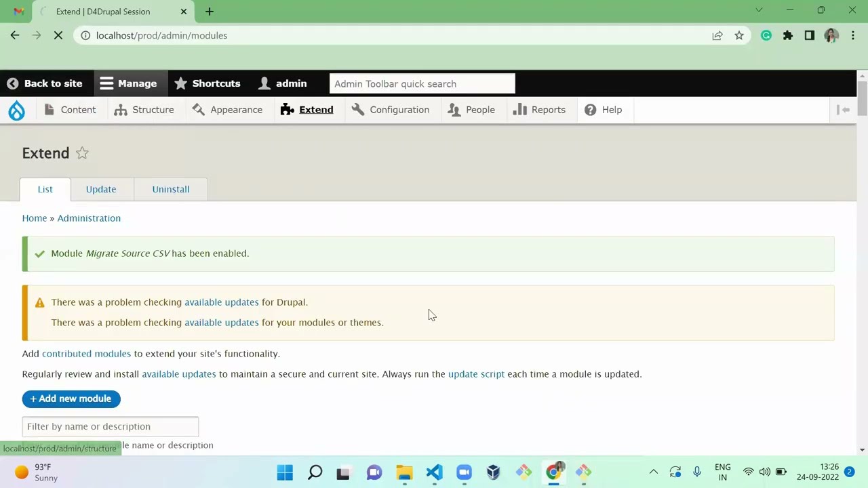Open the volume speaker tray icon
868x488 pixels.
(x=764, y=472)
